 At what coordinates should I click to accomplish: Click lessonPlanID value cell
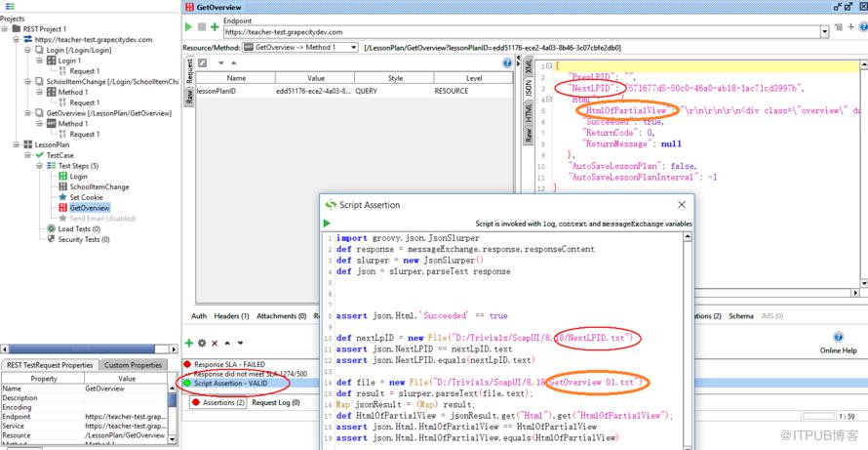click(314, 91)
